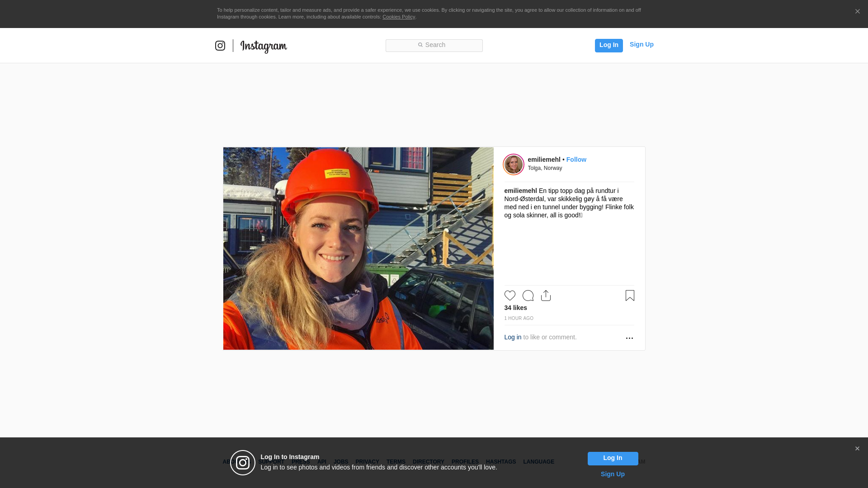Open the header Sign Up link
The height and width of the screenshot is (488, 868).
point(642,44)
